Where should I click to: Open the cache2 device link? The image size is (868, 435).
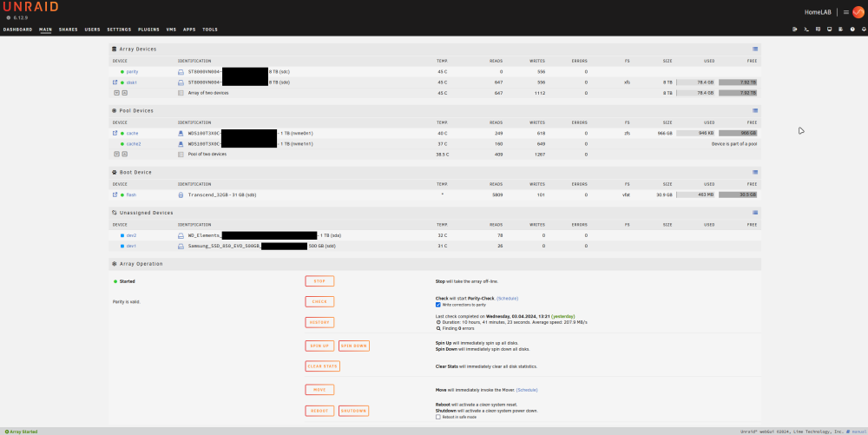click(134, 144)
